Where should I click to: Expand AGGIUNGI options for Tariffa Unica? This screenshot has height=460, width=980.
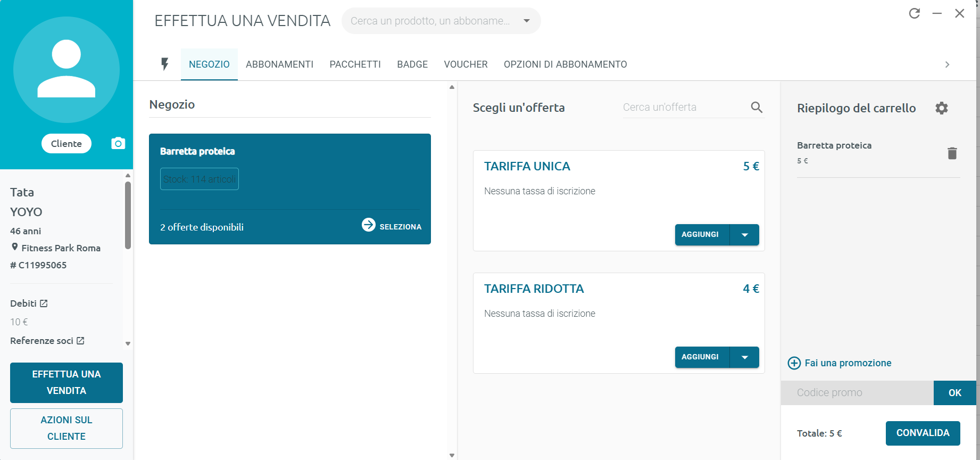[745, 235]
